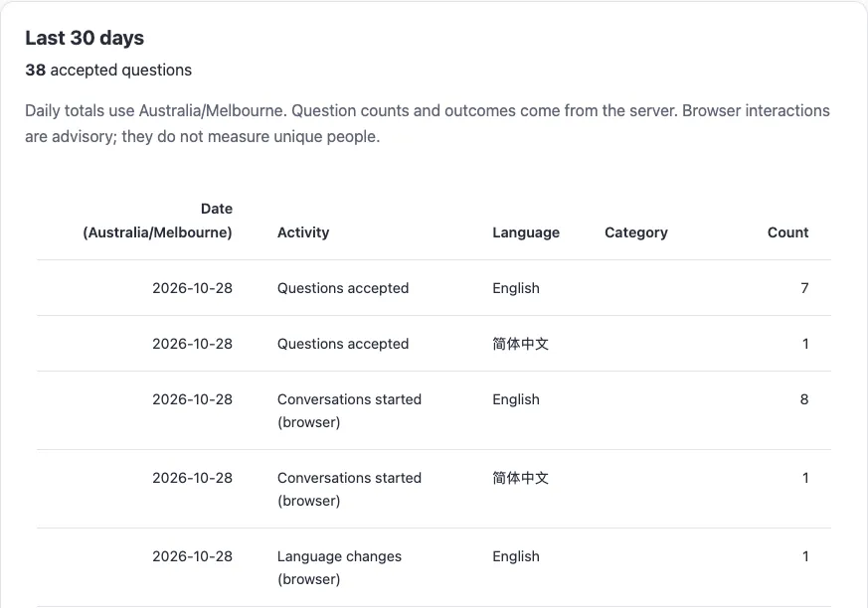Click 'Questions accepted' in the 简体中文 row

tap(343, 344)
